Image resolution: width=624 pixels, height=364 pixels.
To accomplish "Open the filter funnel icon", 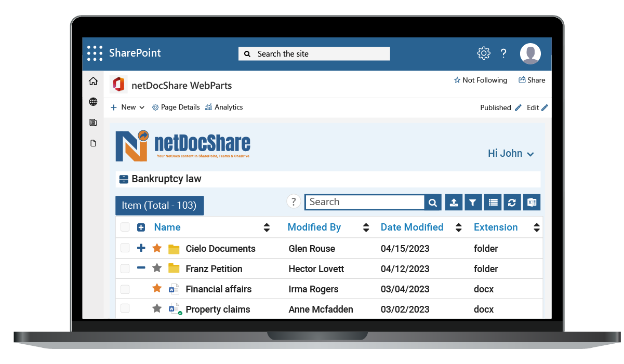I will 472,203.
